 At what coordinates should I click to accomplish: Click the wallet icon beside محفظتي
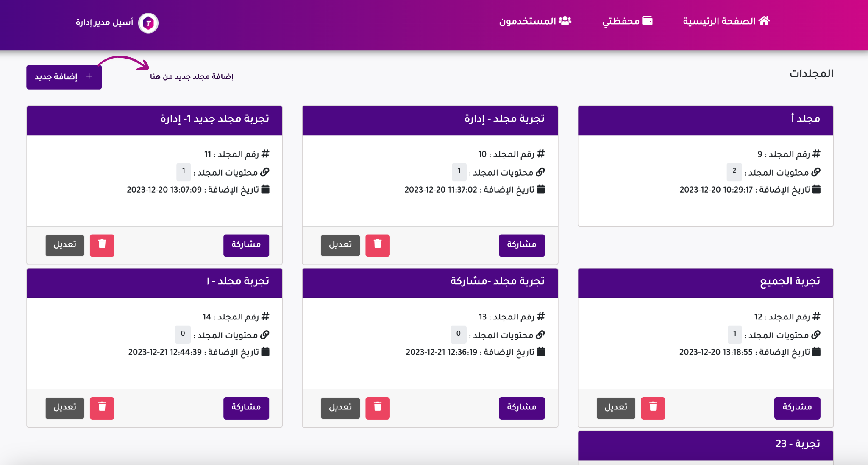tap(647, 21)
